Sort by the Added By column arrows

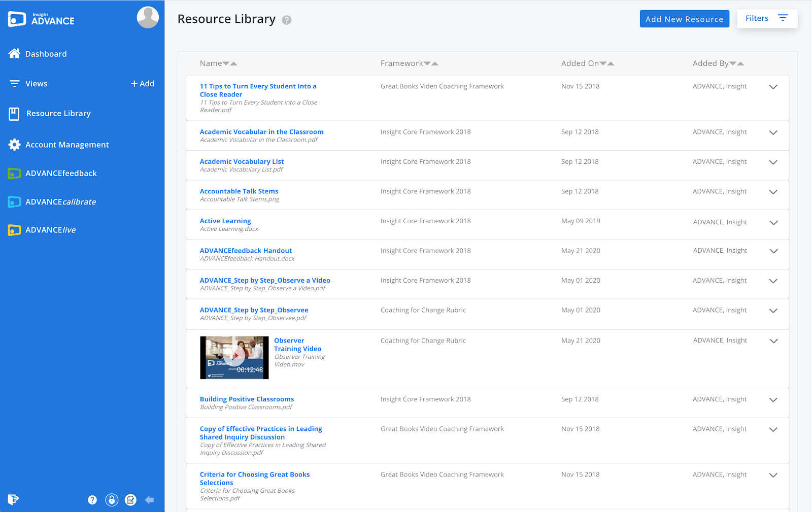tap(737, 63)
